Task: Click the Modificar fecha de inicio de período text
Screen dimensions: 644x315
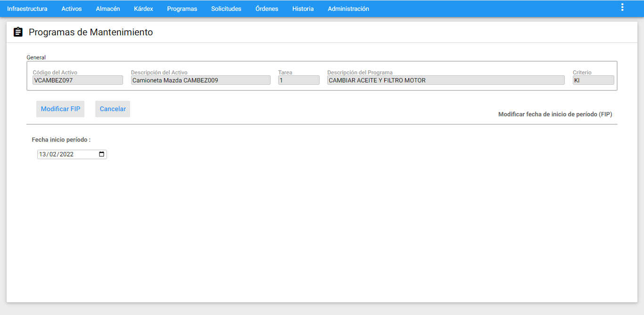Action: coord(555,114)
